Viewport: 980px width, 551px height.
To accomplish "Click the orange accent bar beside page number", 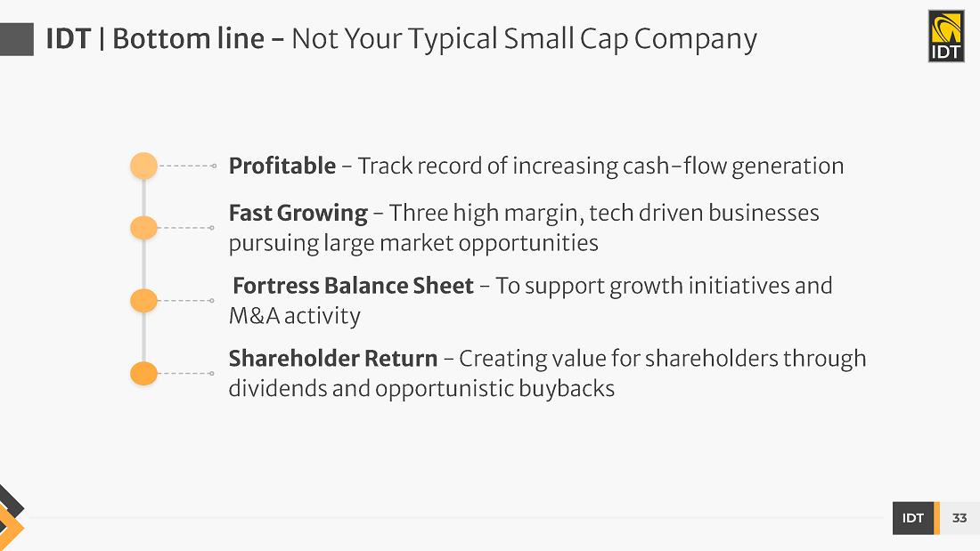I will pyautogui.click(x=936, y=518).
